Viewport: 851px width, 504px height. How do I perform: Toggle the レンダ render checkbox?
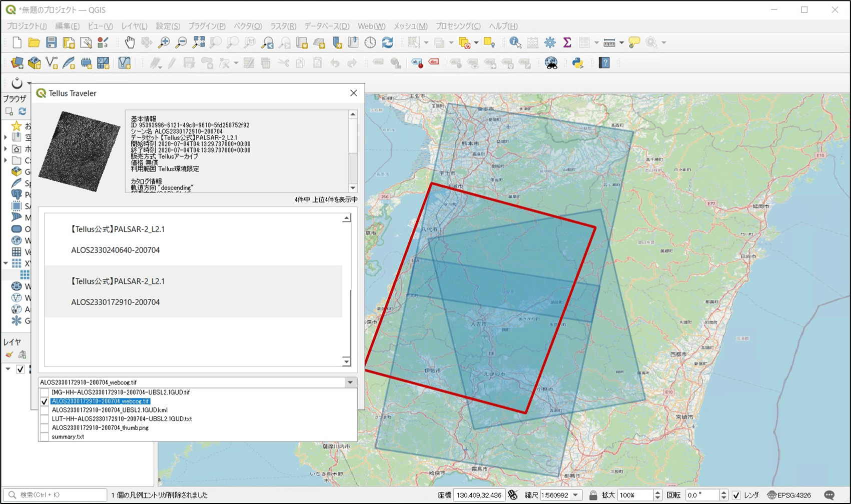point(736,495)
